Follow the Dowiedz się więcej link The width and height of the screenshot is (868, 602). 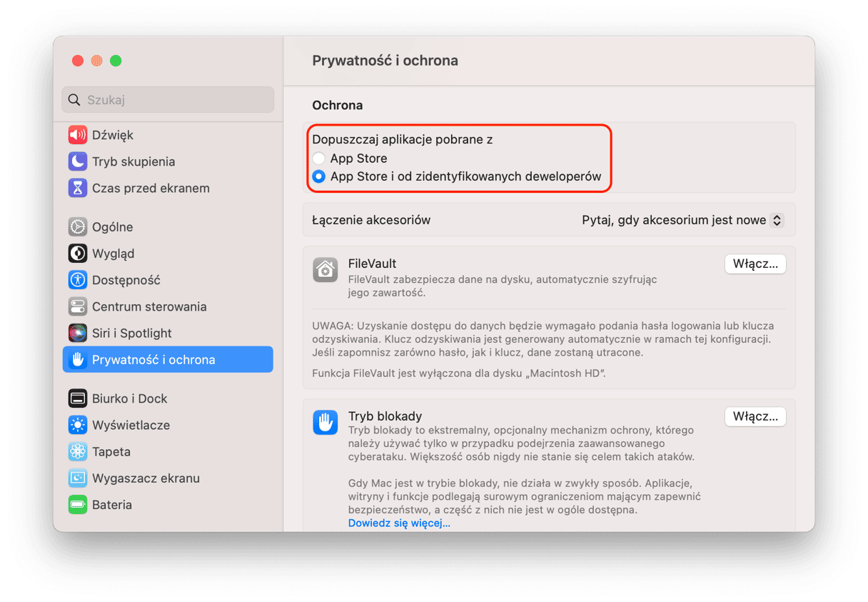click(x=399, y=523)
